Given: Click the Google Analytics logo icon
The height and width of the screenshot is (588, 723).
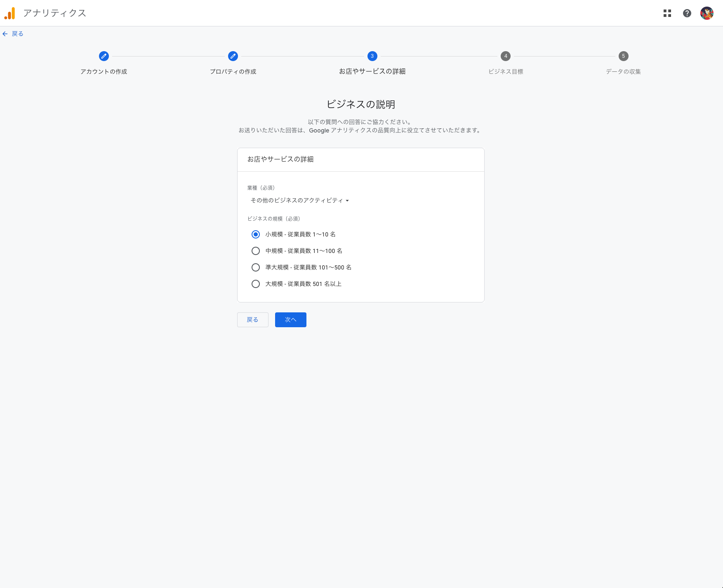Looking at the screenshot, I should (10, 13).
